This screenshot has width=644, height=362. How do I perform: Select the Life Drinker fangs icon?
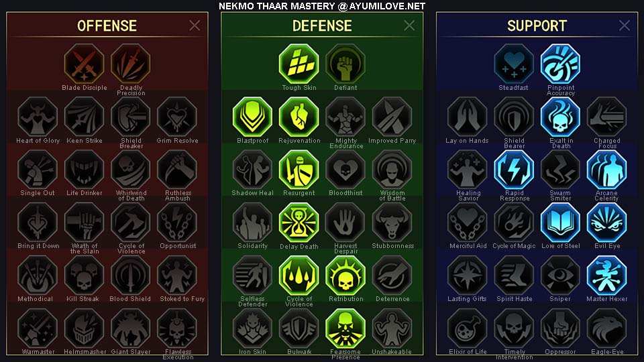pyautogui.click(x=85, y=170)
